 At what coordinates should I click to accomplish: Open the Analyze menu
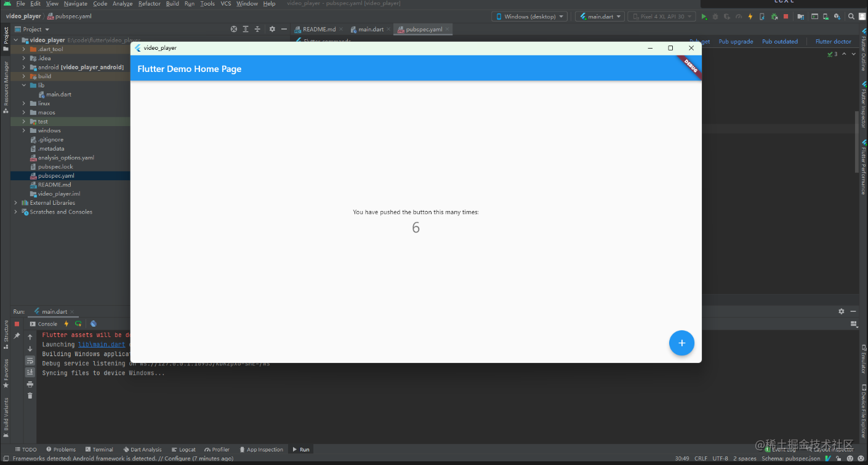(x=123, y=3)
